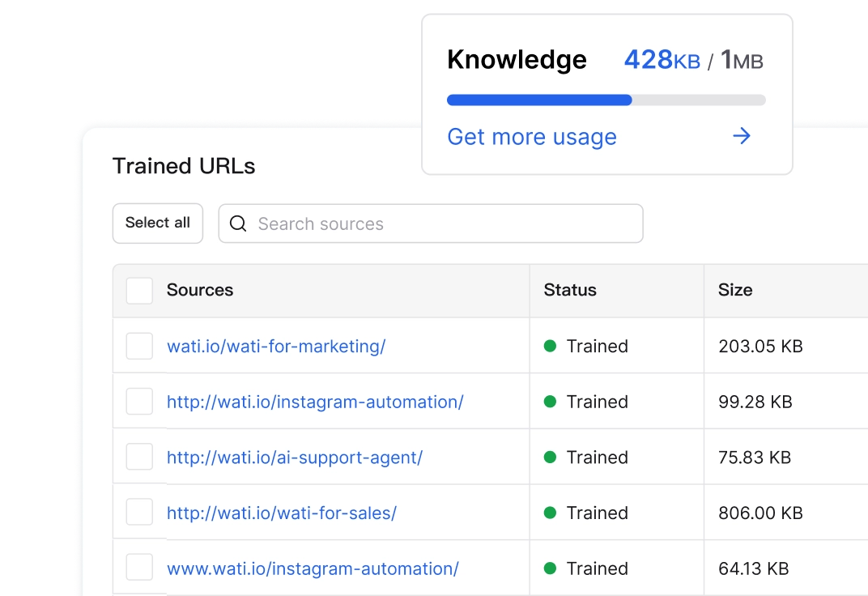Click the arrow icon beside Get more usage

[741, 136]
